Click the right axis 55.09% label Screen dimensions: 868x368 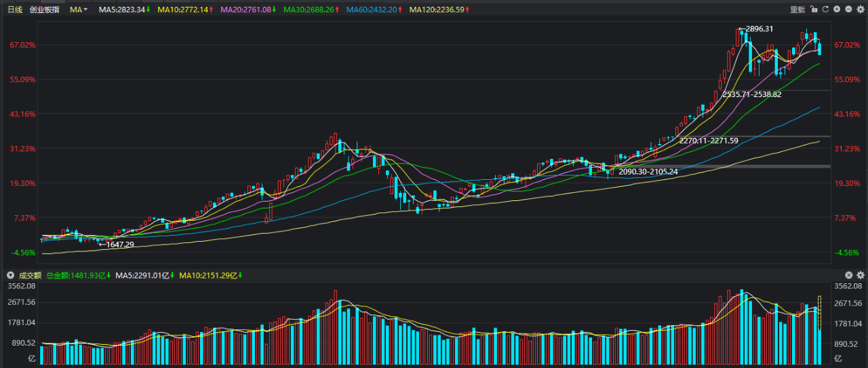click(848, 79)
